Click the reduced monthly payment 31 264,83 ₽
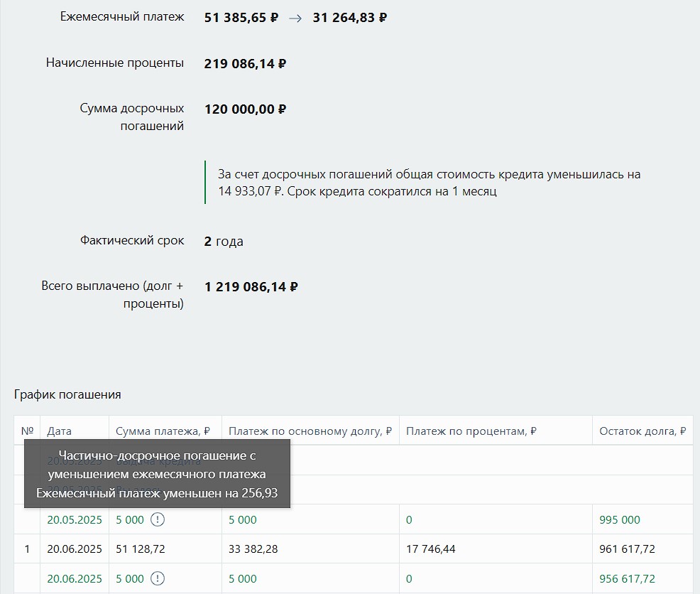Image resolution: width=700 pixels, height=594 pixels. click(349, 18)
